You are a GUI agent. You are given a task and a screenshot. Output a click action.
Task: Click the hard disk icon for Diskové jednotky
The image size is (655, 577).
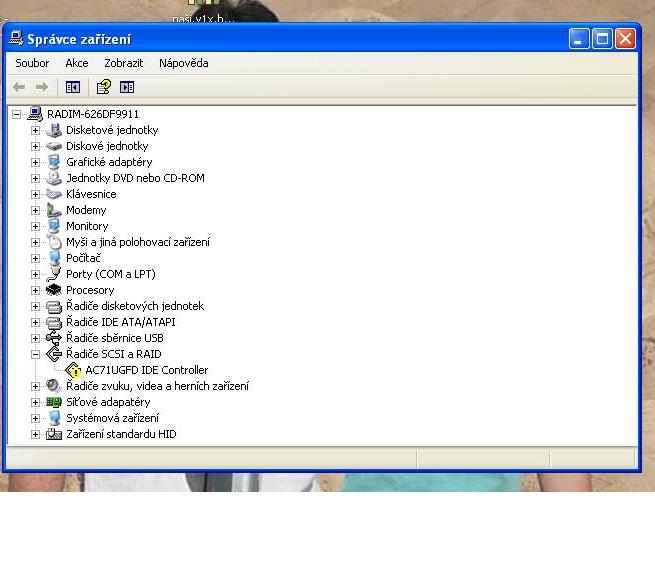pos(54,146)
